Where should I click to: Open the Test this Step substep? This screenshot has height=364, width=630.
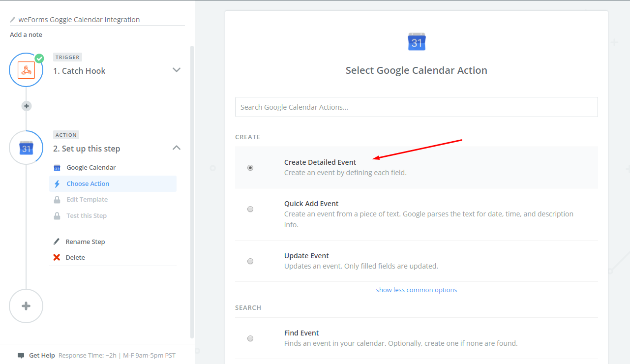87,215
